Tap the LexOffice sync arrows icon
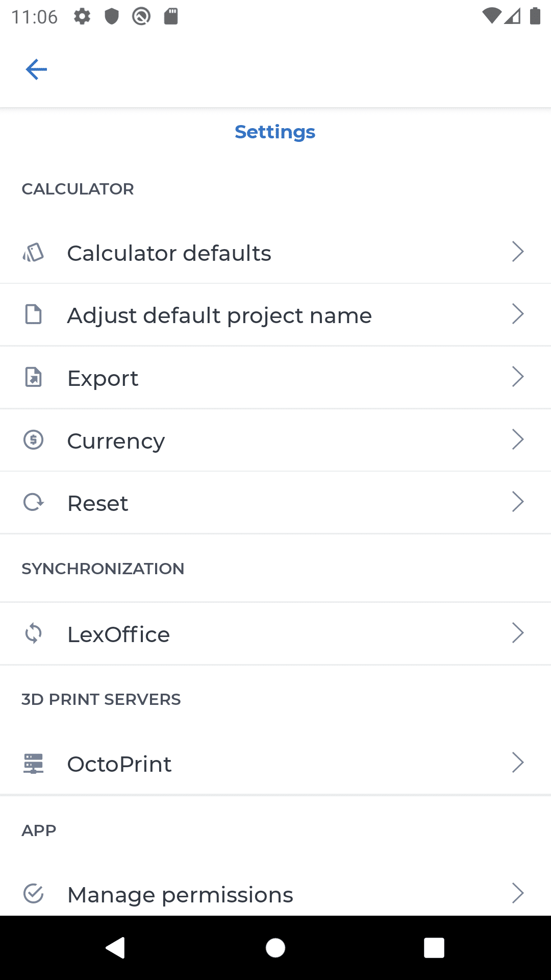Screen dimensions: 551x980 [33, 633]
